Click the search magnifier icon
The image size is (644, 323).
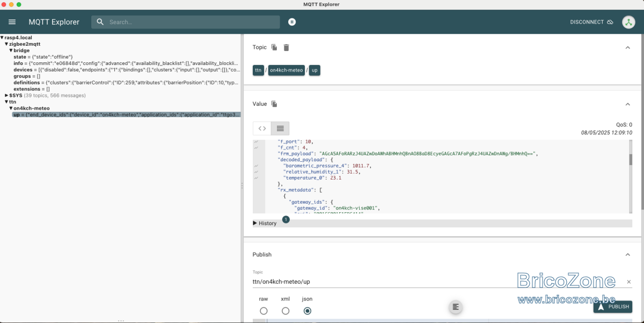click(100, 22)
